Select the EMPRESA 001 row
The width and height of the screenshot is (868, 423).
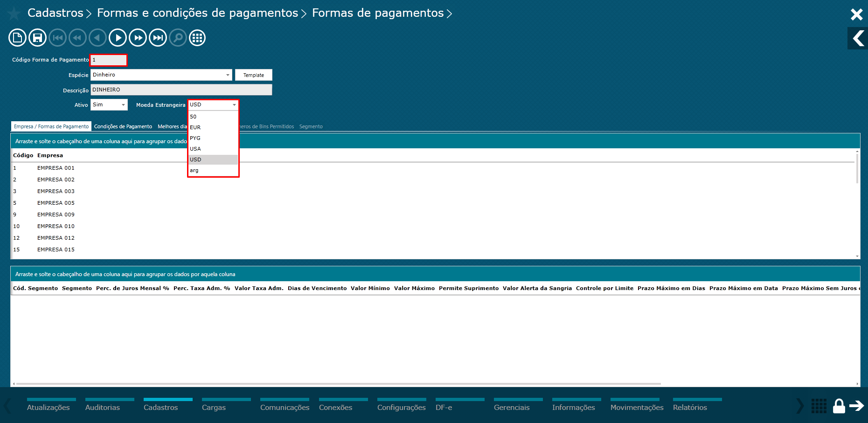click(x=433, y=168)
